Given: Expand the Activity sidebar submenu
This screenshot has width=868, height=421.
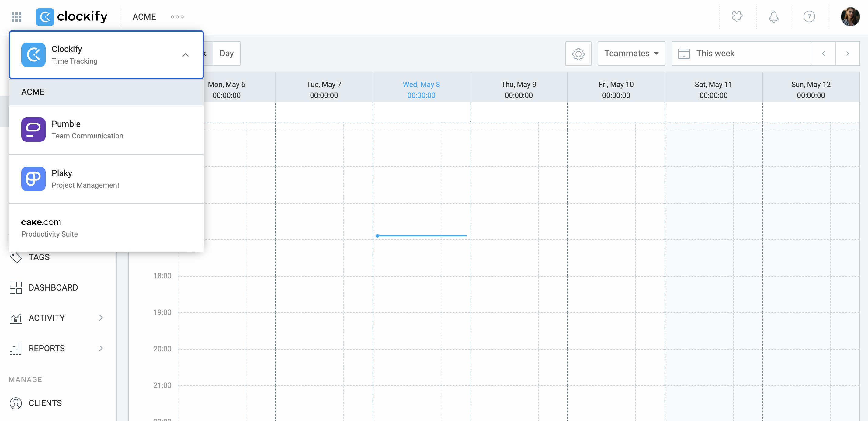Looking at the screenshot, I should (101, 318).
